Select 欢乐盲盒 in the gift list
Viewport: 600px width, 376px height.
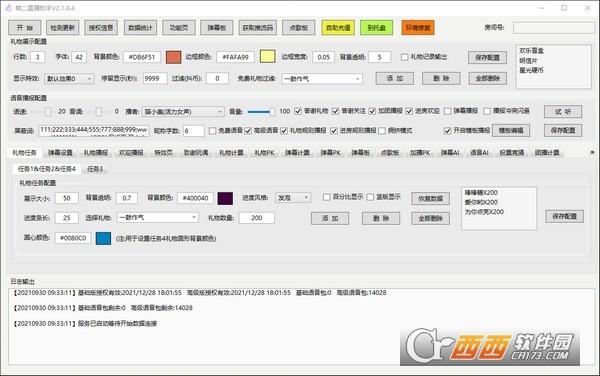[531, 50]
